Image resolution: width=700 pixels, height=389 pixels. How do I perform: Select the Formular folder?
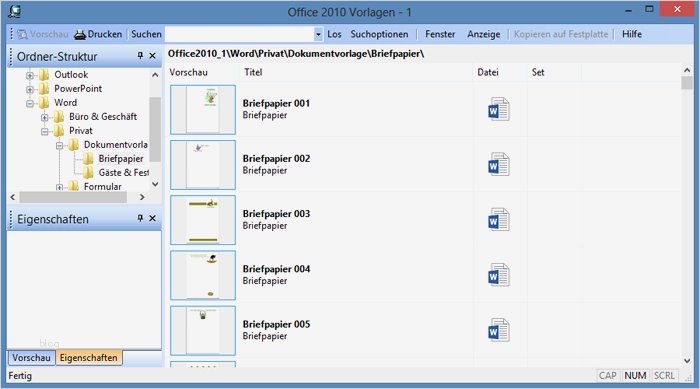pos(103,186)
